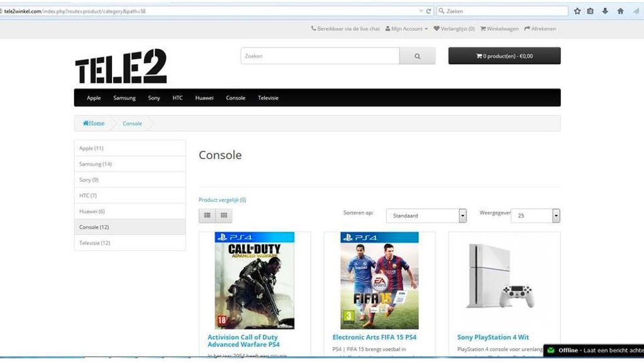The image size is (644, 362).
Task: Select Huawei (6) in the sidebar category list
Action: [x=92, y=211]
